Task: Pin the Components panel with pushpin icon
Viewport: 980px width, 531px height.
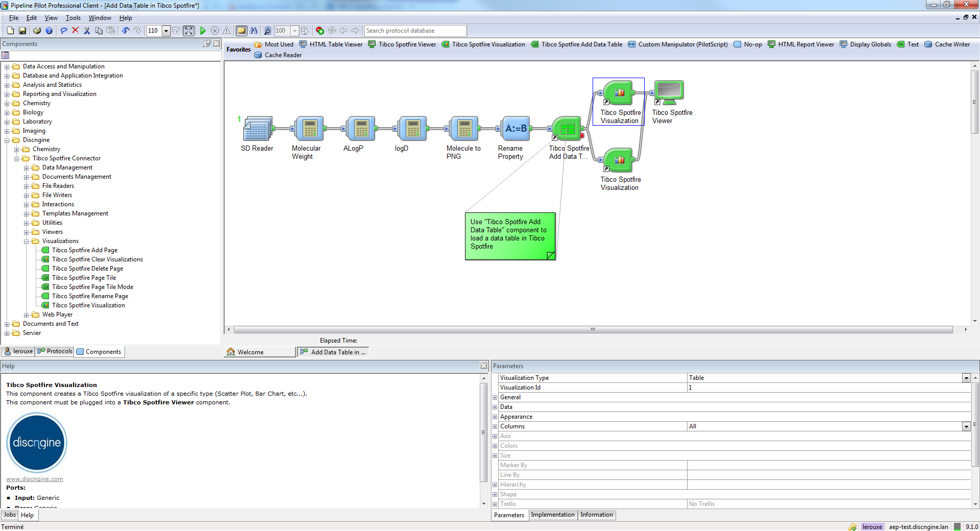Action: 207,44
